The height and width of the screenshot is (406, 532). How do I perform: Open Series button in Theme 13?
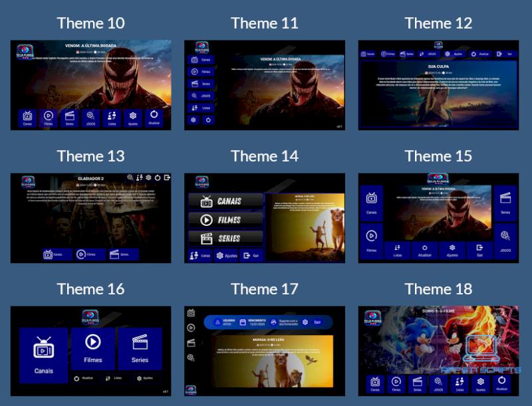(x=124, y=254)
